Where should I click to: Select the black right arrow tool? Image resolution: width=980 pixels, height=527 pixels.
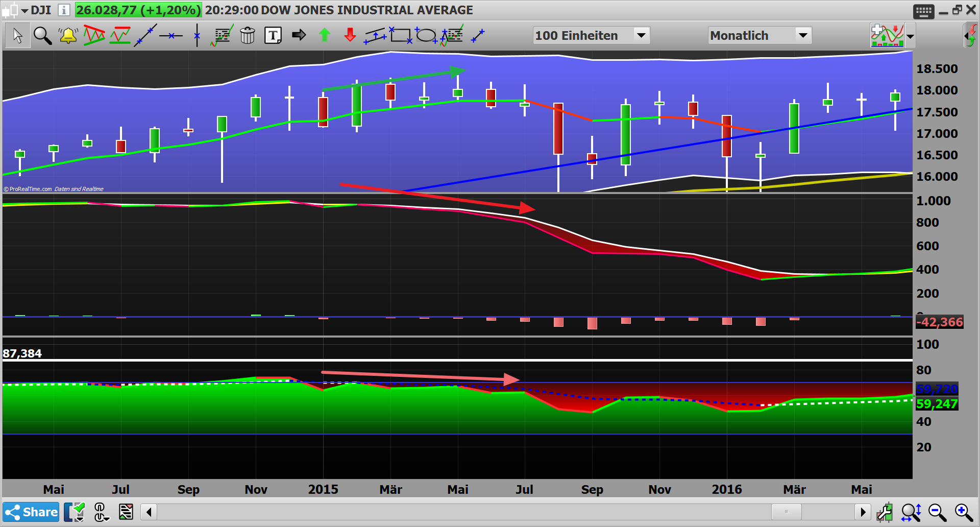[x=299, y=35]
